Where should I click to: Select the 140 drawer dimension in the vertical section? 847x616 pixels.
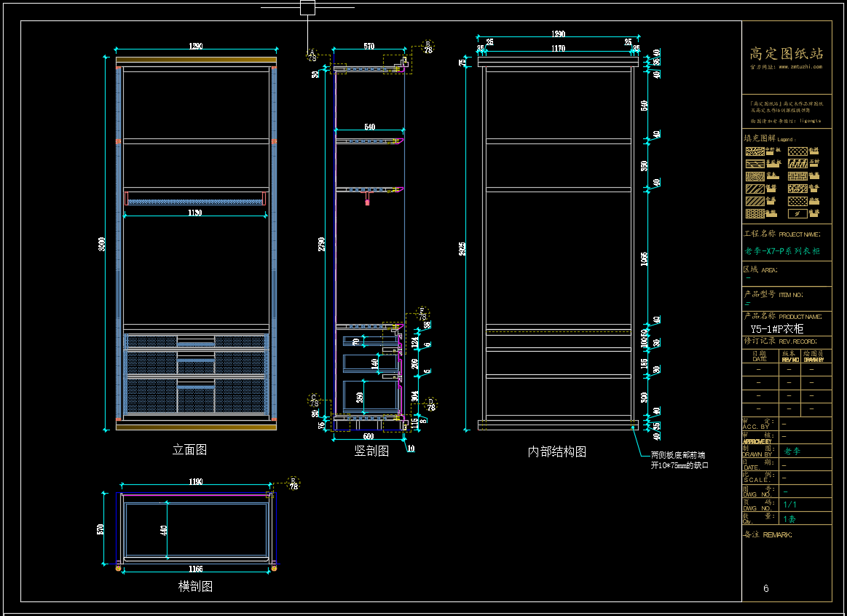[x=375, y=363]
